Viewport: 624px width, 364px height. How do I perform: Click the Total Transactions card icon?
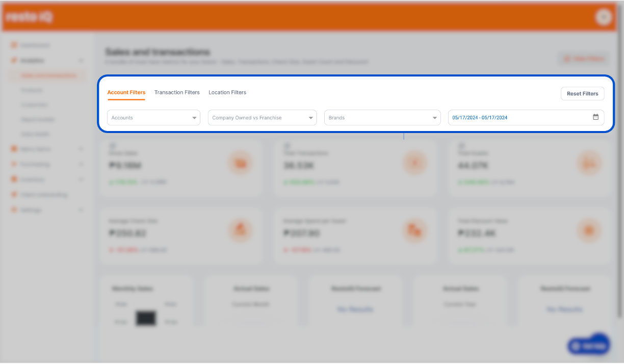pyautogui.click(x=415, y=163)
